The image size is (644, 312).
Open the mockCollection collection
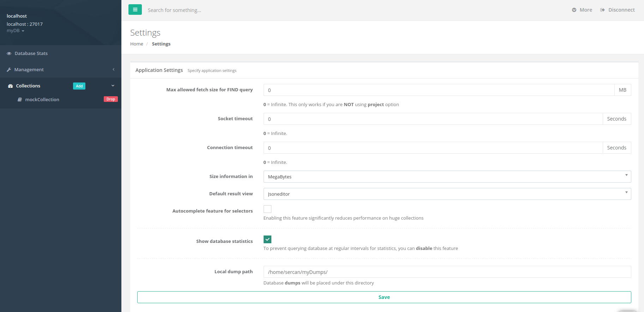tap(42, 100)
